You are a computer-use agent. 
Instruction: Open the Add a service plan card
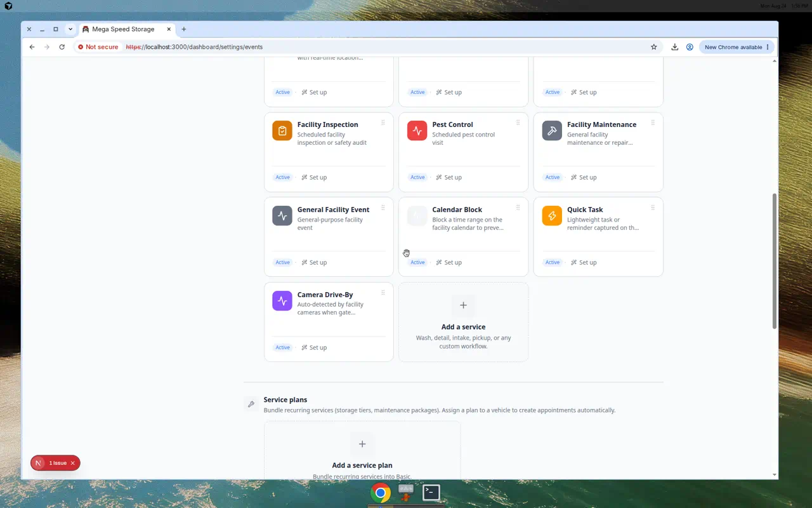(x=362, y=450)
